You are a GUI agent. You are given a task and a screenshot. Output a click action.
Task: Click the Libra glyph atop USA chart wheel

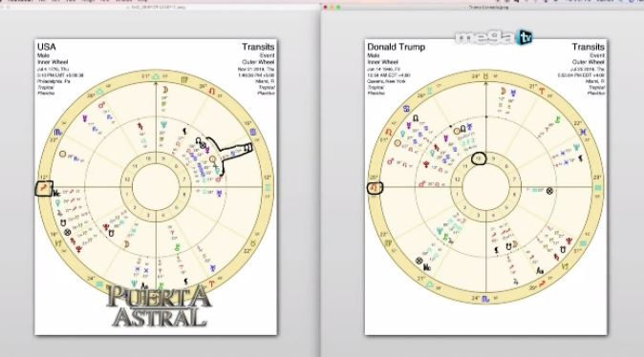coord(156,76)
